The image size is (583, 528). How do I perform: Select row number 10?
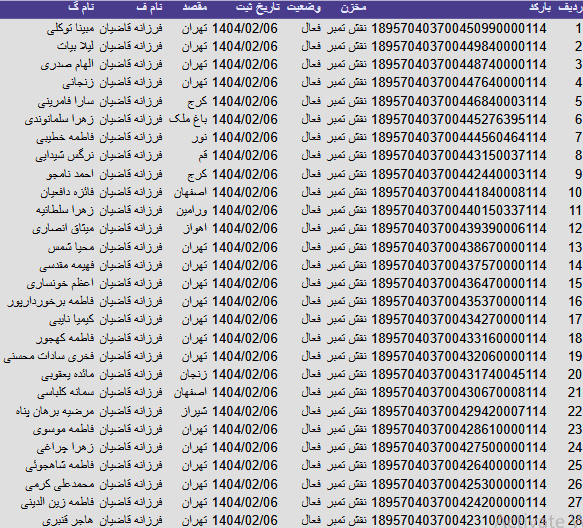pos(575,192)
